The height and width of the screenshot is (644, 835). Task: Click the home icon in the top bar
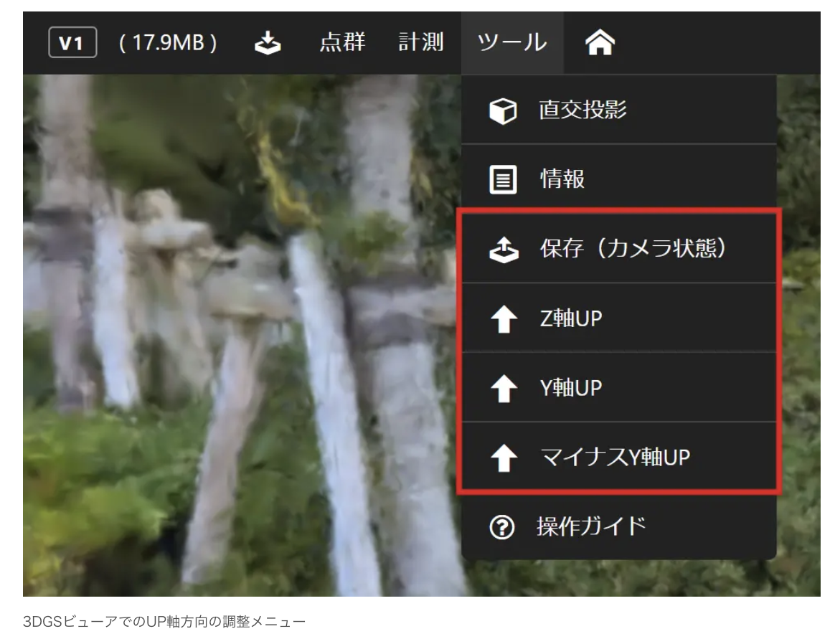coord(600,44)
